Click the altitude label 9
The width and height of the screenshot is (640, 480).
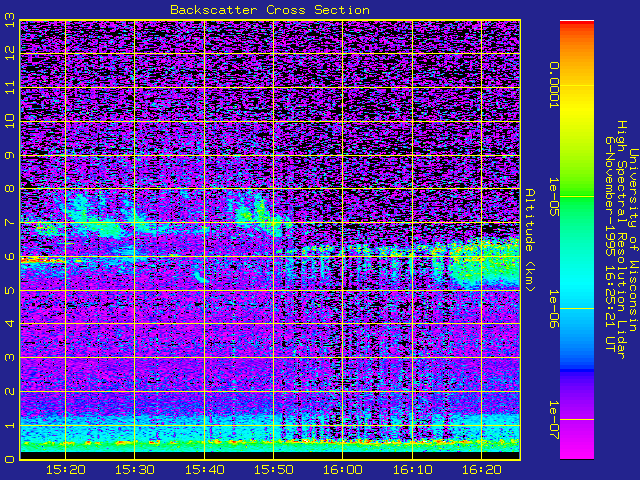click(x=10, y=156)
